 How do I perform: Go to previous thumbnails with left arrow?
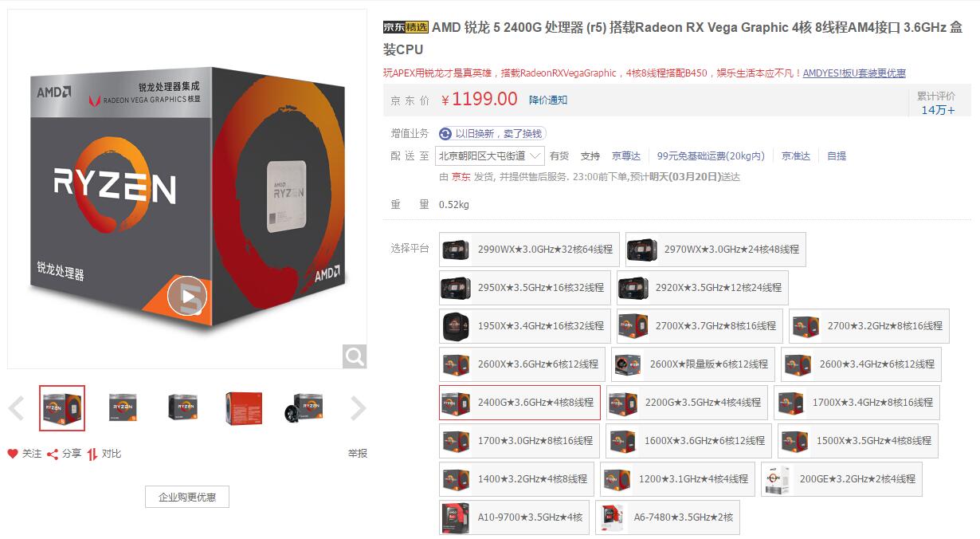17,409
